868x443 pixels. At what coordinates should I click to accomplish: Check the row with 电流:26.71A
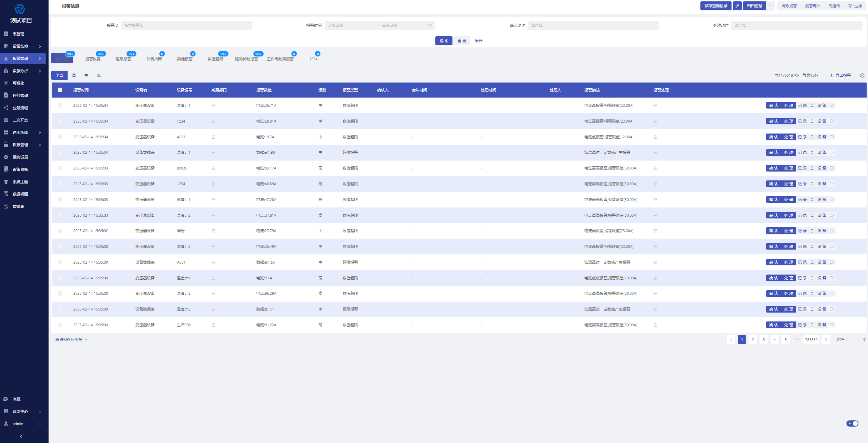(x=60, y=105)
